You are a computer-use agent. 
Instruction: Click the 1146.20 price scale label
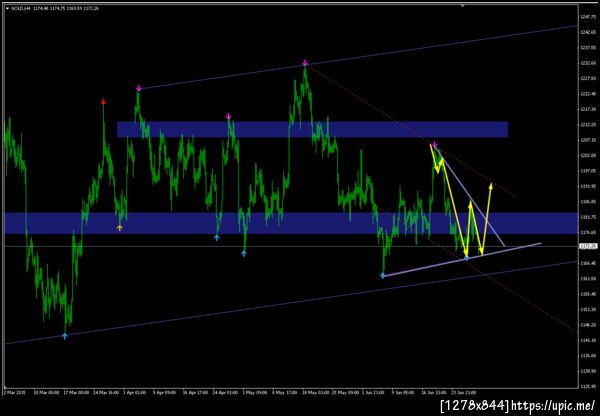[x=588, y=325]
